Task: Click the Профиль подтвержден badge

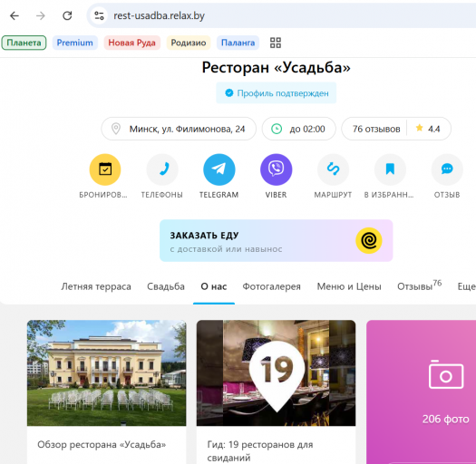Action: click(277, 92)
